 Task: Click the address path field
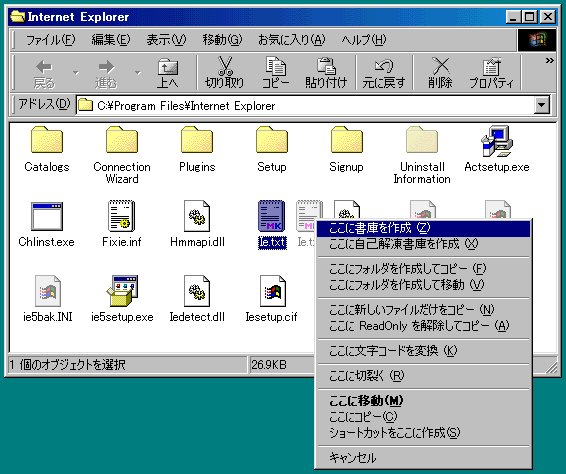coord(305,105)
